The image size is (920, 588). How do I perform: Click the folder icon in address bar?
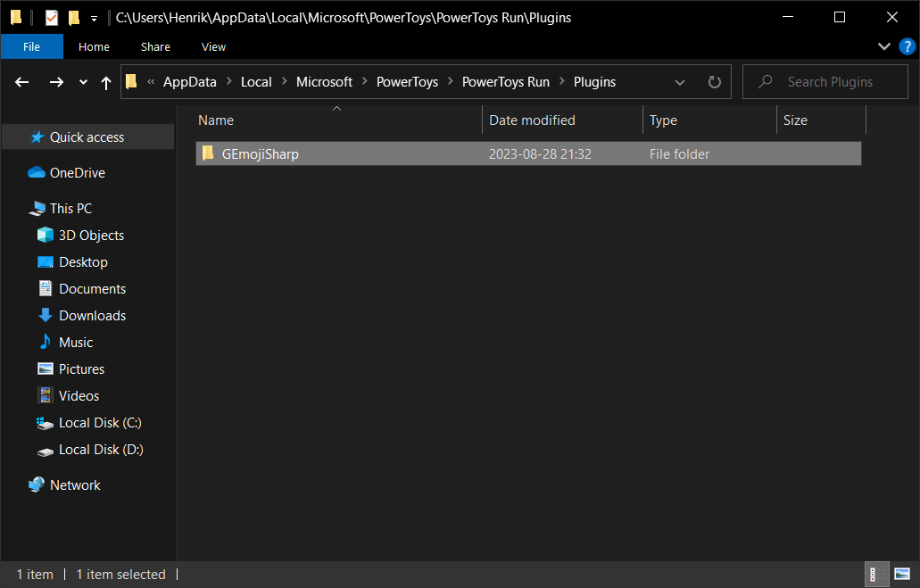click(131, 81)
